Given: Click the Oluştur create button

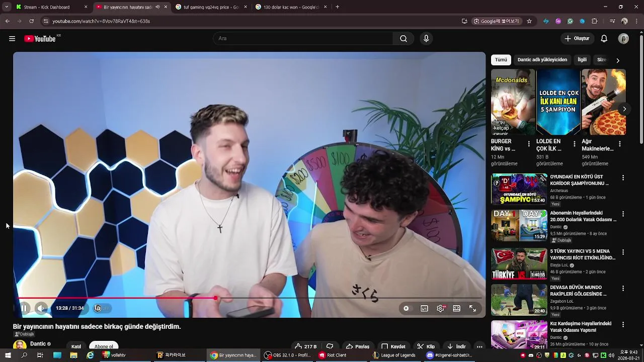Looking at the screenshot, I should coord(577,39).
